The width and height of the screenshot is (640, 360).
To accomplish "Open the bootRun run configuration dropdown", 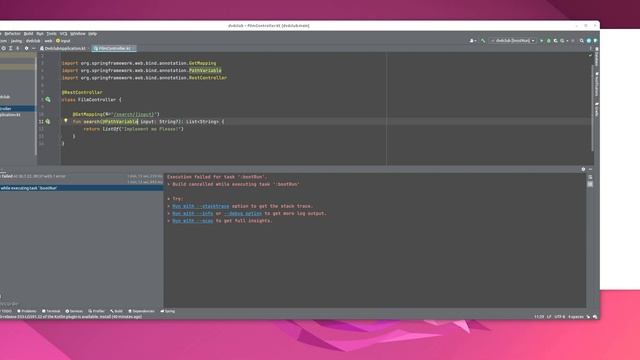I will pos(513,41).
